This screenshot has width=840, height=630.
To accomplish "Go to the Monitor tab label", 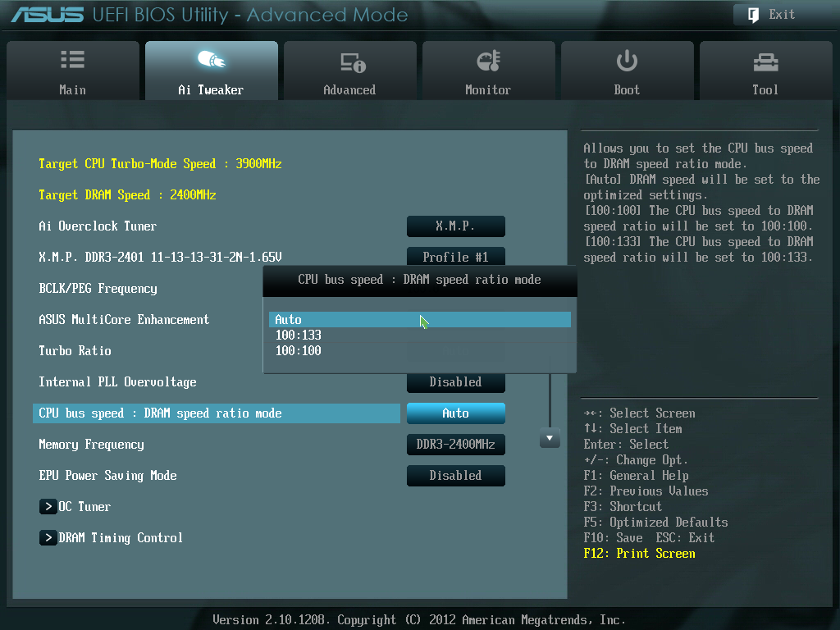I will [x=488, y=89].
